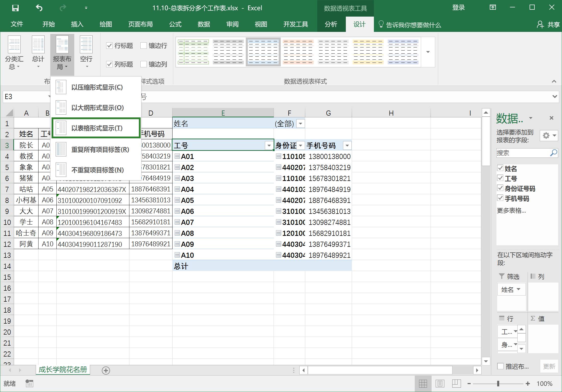Image resolution: width=562 pixels, height=392 pixels.
Task: Toggle the 工号 field checkbox
Action: click(500, 178)
